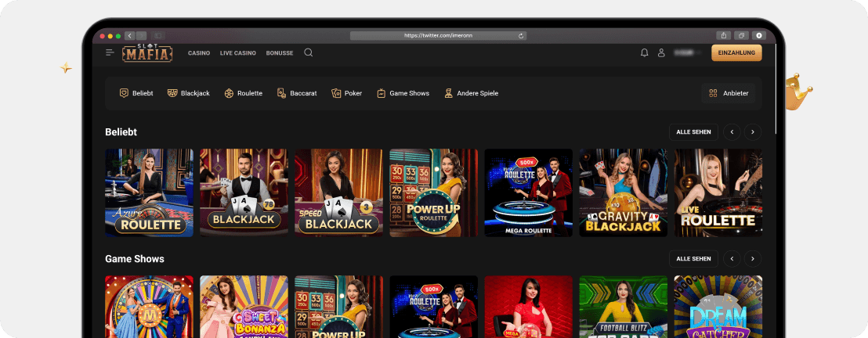Image resolution: width=868 pixels, height=338 pixels.
Task: Click the user profile icon
Action: (x=661, y=52)
